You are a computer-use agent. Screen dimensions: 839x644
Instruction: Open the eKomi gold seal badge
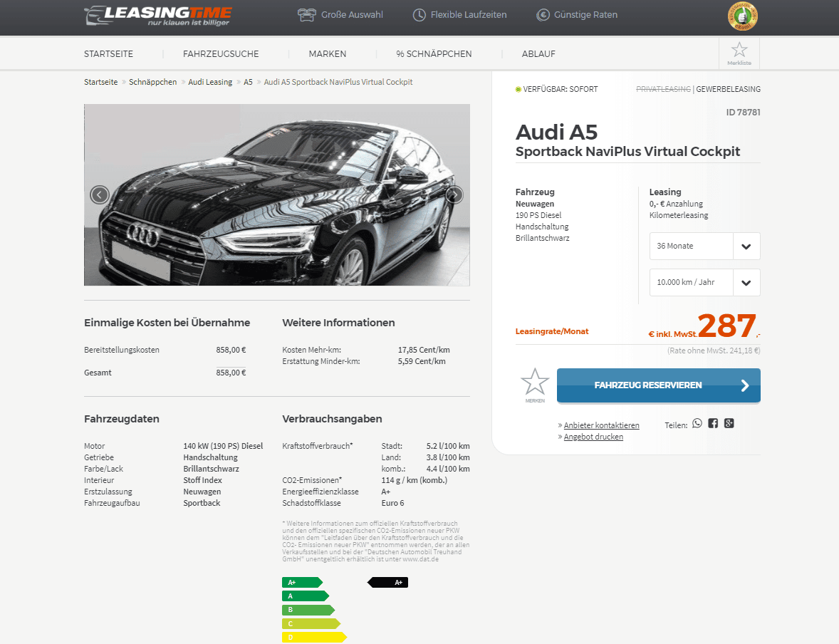(x=743, y=16)
